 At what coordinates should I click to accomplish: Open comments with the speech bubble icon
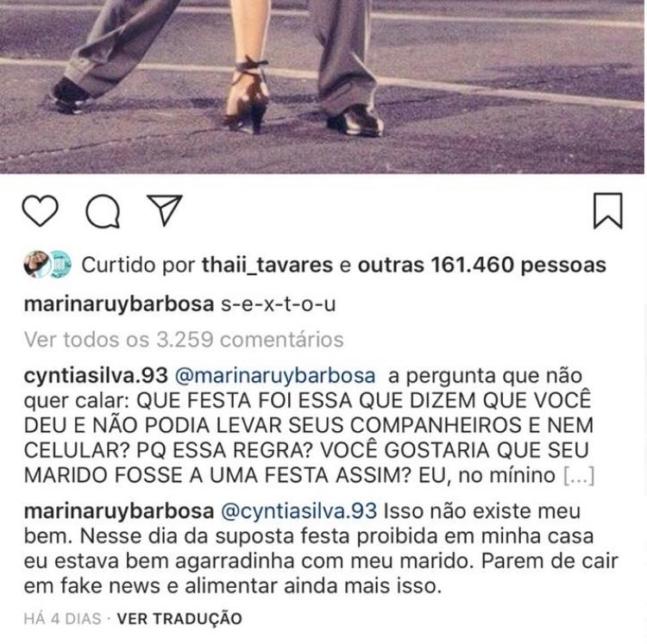pos(103,211)
